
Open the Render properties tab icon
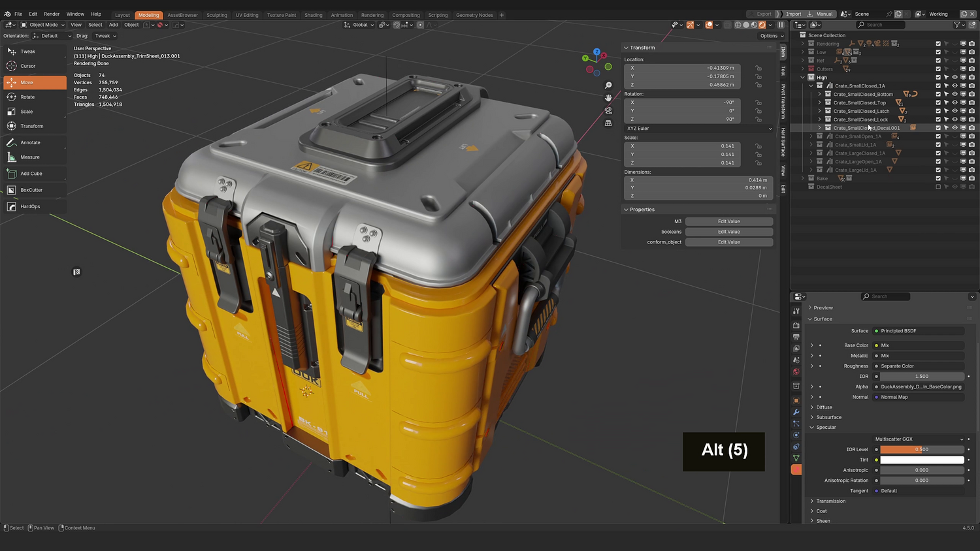tap(796, 325)
